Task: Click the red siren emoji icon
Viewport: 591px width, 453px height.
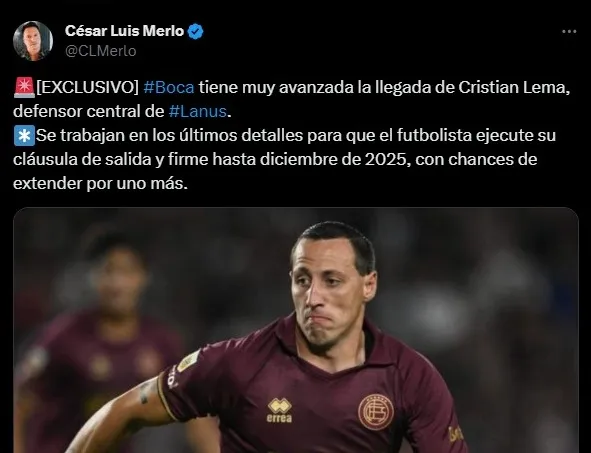Action: click(24, 87)
